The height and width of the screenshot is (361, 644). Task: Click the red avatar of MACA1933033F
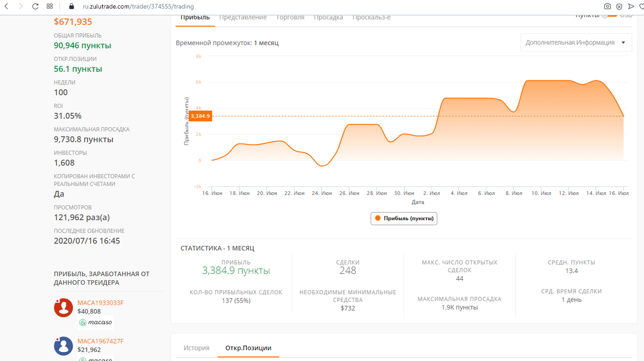[63, 307]
